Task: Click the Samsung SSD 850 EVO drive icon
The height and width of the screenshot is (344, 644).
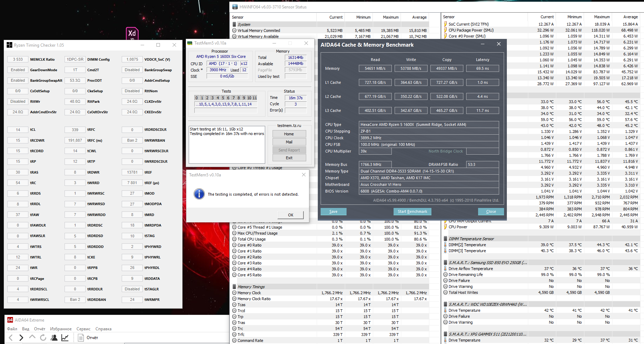Action: [x=445, y=263]
